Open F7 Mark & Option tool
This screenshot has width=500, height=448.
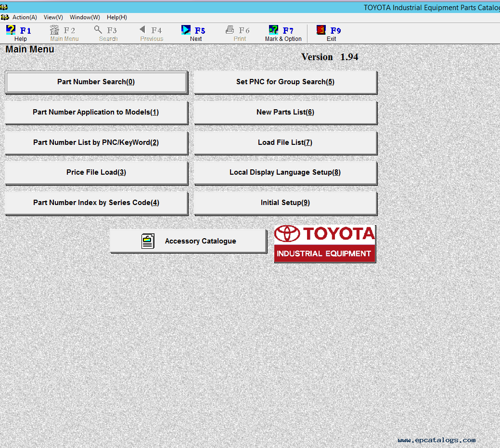click(273, 30)
